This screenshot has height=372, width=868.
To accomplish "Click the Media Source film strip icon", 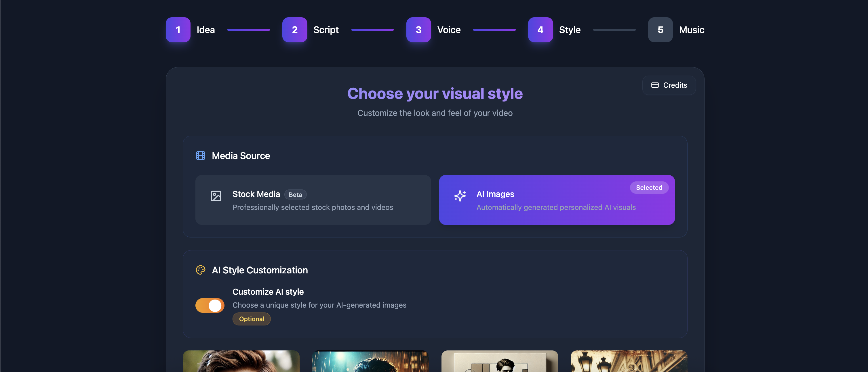I will [201, 156].
